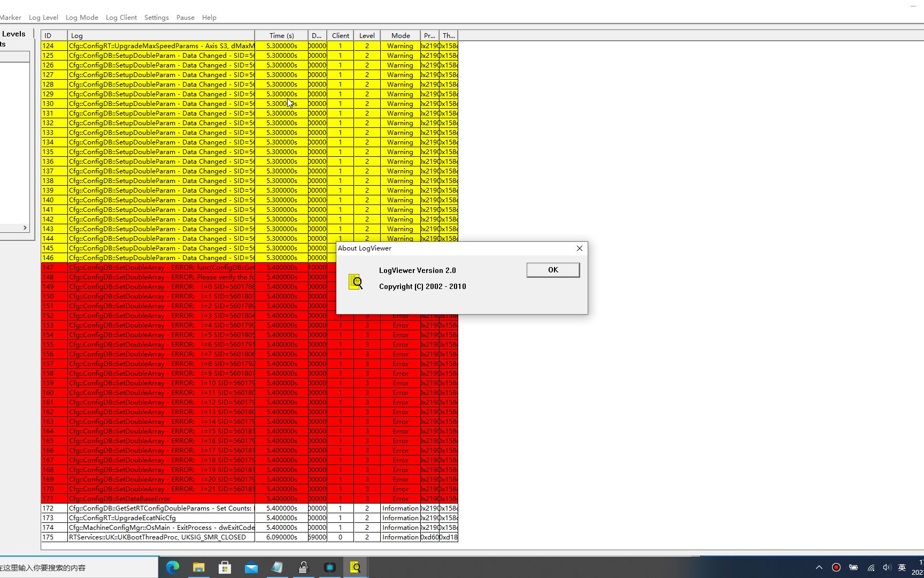Viewport: 924px width, 578px height.
Task: Click Error mode cell in row 160
Action: click(400, 393)
